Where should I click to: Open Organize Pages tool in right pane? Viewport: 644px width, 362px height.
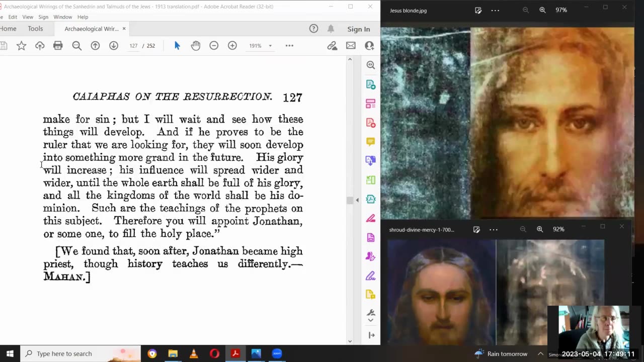pos(371,104)
